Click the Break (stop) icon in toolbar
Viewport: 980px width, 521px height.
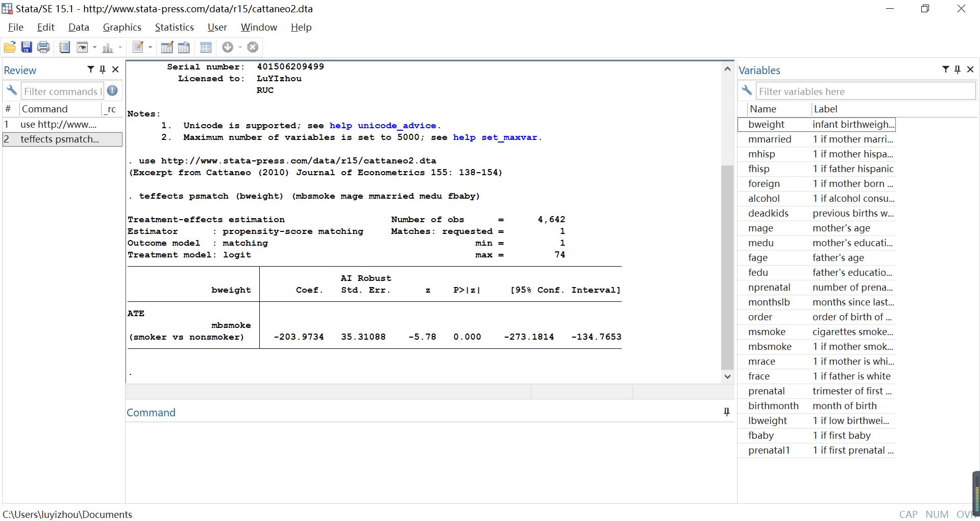pos(253,48)
